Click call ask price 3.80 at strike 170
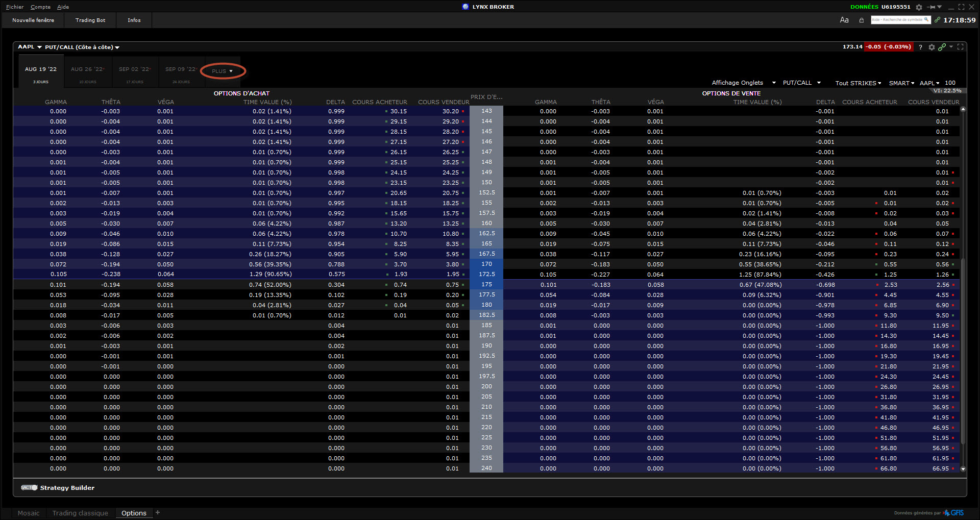This screenshot has height=520, width=980. [x=452, y=264]
